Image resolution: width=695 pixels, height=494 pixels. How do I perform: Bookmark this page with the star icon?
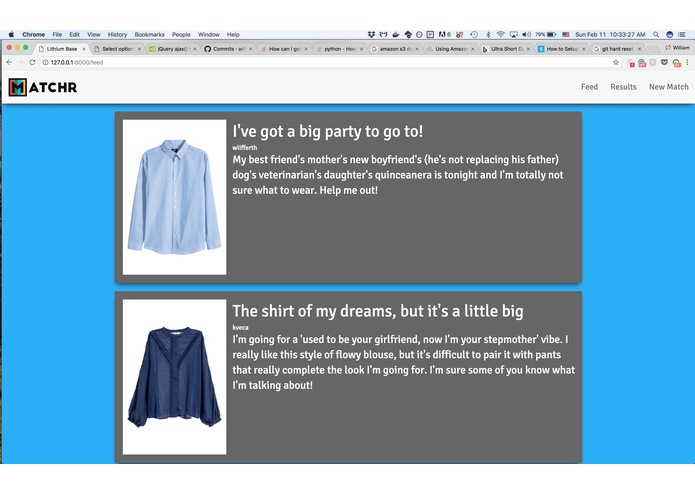click(616, 62)
